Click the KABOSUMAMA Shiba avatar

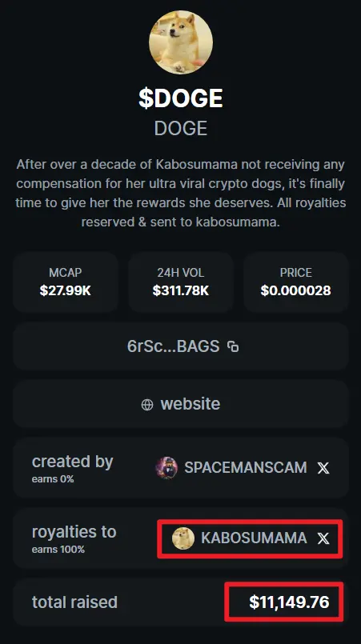click(x=183, y=538)
